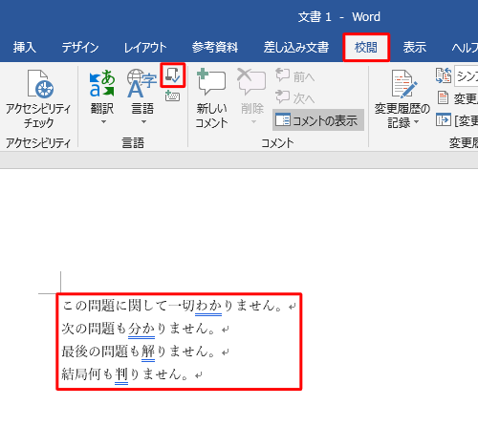This screenshot has width=478, height=448.
Task: Go to next comment 次へ
Action: [x=295, y=97]
